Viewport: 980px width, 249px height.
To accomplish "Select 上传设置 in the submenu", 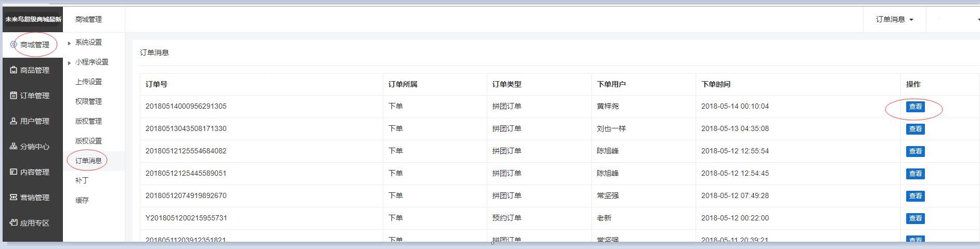I will tap(88, 82).
